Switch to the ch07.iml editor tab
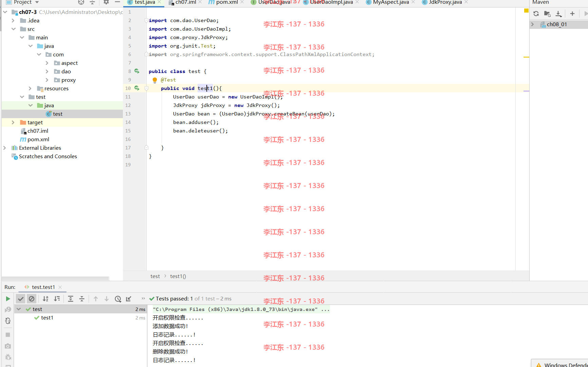 186,2
